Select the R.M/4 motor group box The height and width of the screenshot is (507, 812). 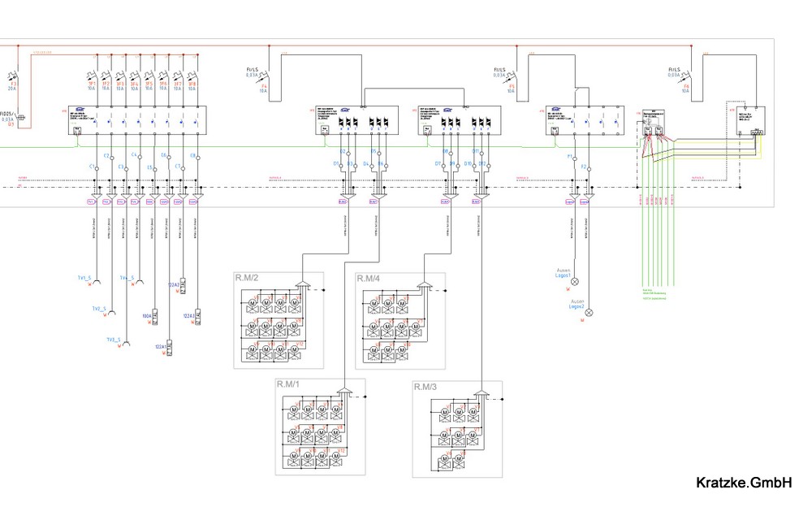pyautogui.click(x=400, y=322)
